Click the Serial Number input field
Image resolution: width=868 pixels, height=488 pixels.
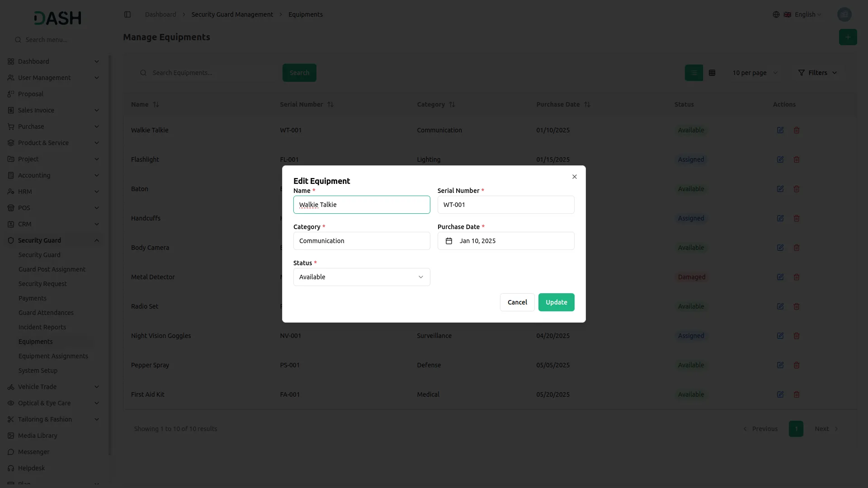(x=505, y=205)
